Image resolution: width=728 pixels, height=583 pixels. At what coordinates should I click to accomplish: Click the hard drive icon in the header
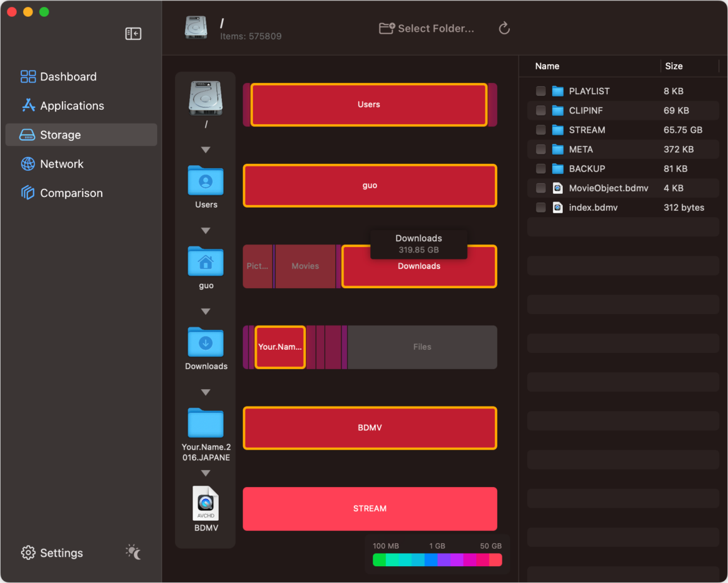196,28
